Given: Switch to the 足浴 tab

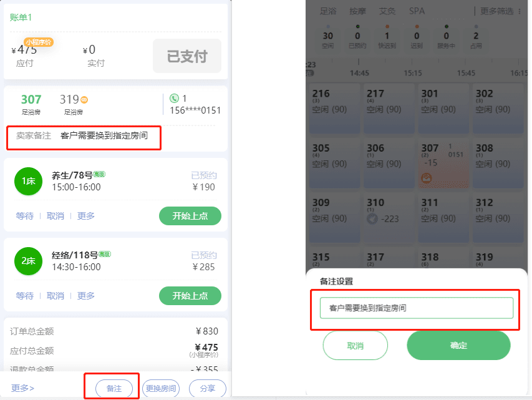Looking at the screenshot, I should point(328,11).
